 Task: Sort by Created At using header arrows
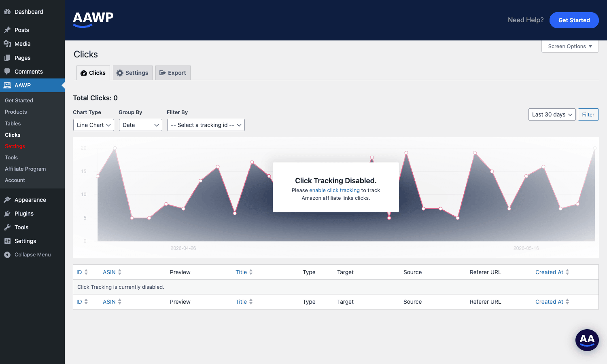567,272
